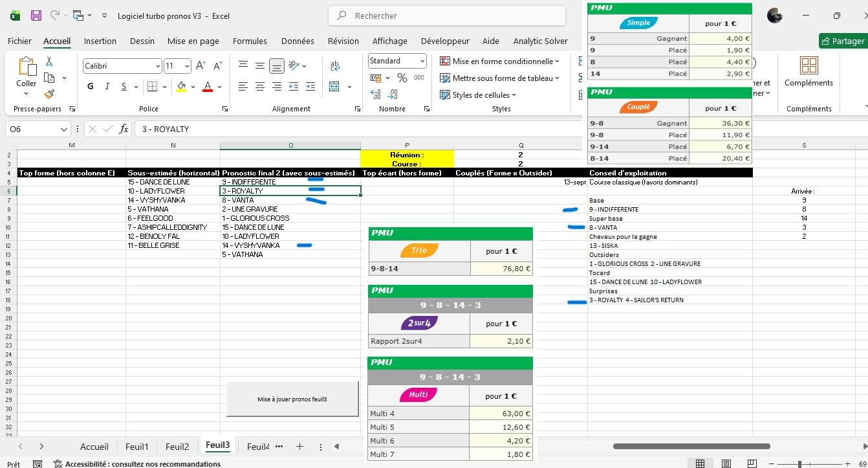The width and height of the screenshot is (868, 468).
Task: Click accessibility recommendations in status bar
Action: [x=137, y=463]
